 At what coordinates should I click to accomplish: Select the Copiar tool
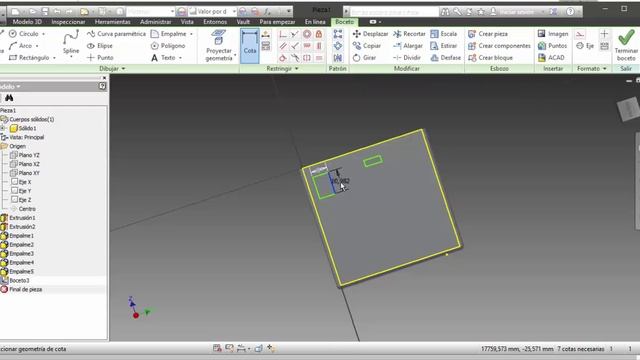[367, 46]
